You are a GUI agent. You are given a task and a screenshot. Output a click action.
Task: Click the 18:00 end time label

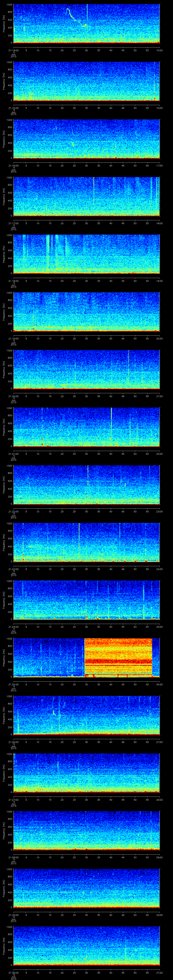(x=160, y=223)
